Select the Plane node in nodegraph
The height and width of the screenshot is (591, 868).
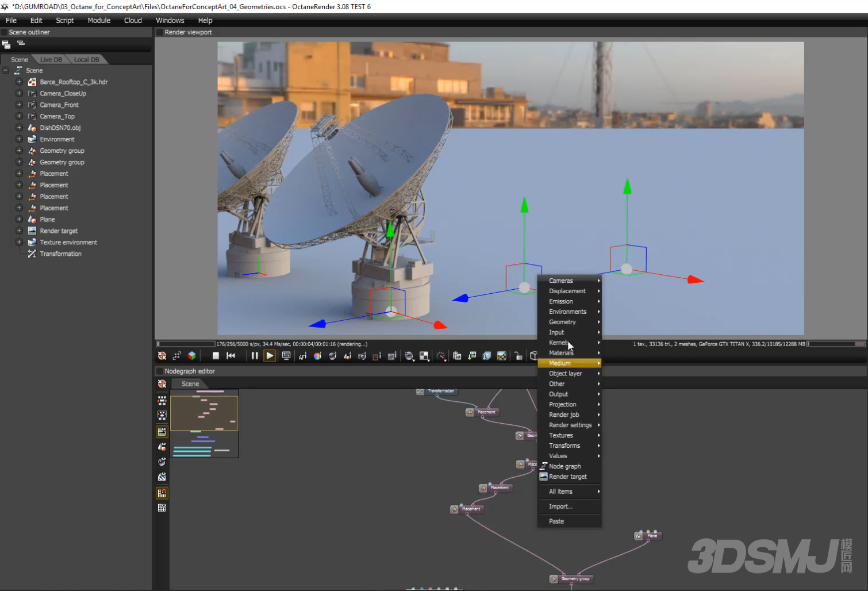tap(648, 536)
